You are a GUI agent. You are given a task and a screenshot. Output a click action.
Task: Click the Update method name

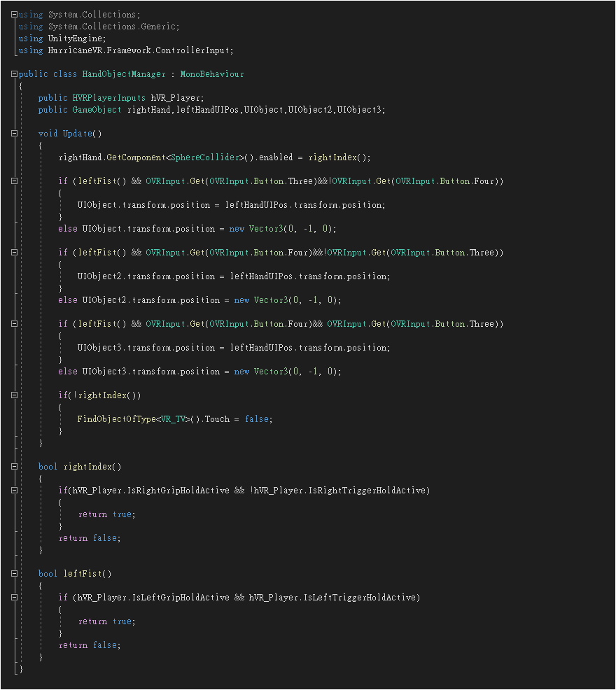[78, 134]
